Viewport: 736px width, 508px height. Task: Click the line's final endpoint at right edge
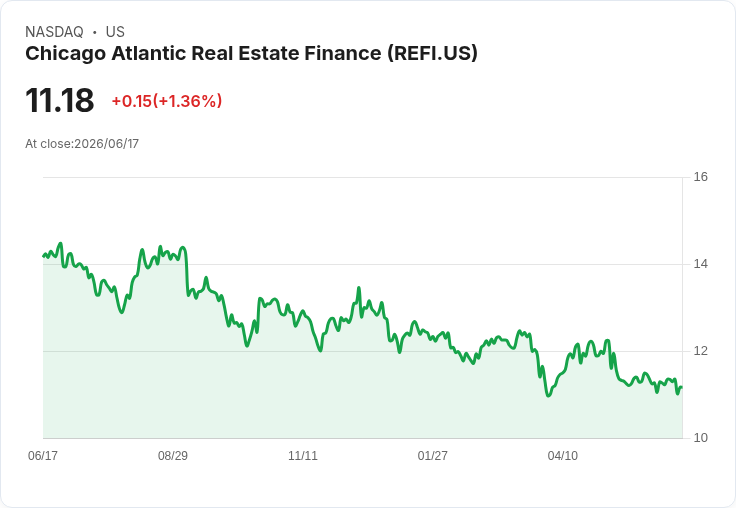pyautogui.click(x=681, y=387)
